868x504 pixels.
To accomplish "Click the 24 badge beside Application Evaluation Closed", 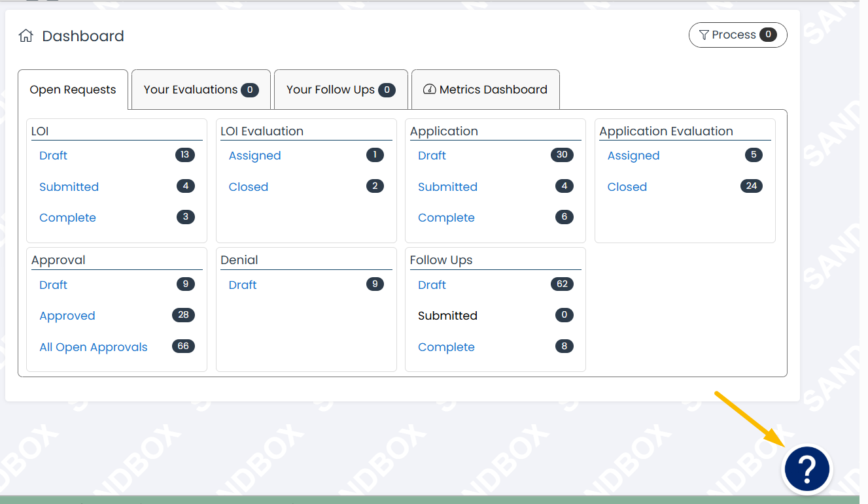I will [x=751, y=186].
